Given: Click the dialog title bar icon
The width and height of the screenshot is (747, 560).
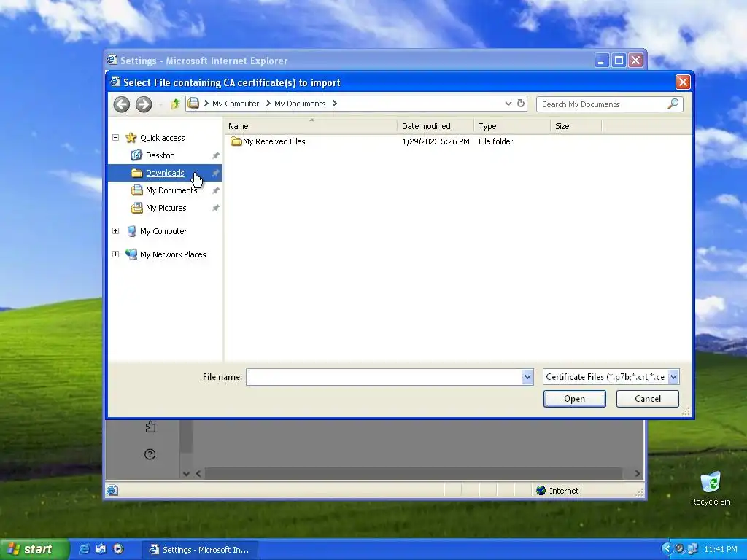Looking at the screenshot, I should (x=115, y=82).
